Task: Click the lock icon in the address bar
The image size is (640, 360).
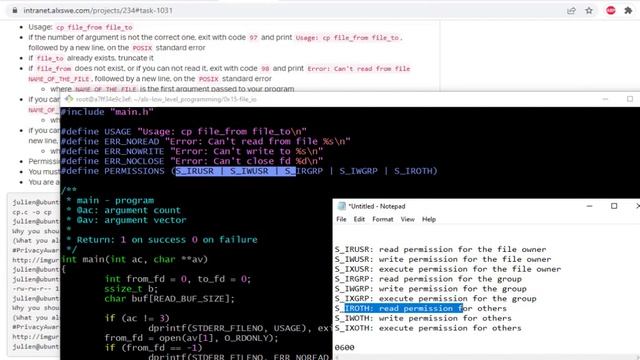Action: [15, 11]
